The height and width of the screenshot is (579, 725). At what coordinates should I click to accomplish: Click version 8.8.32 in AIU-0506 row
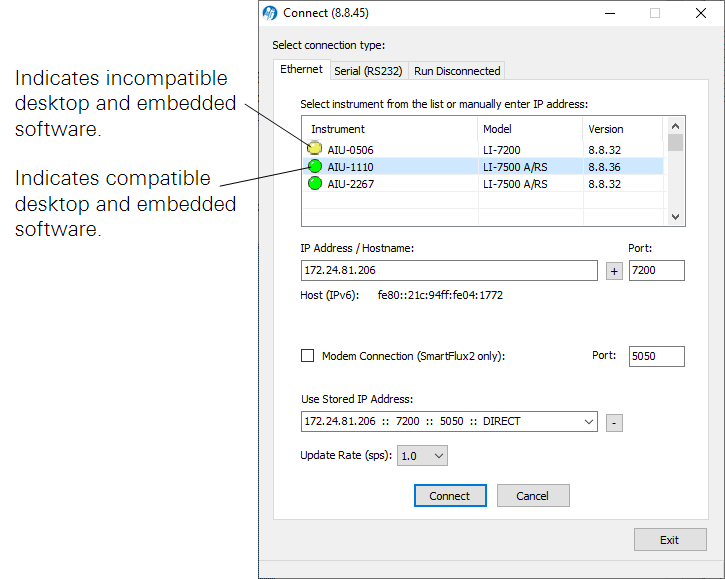[x=604, y=150]
